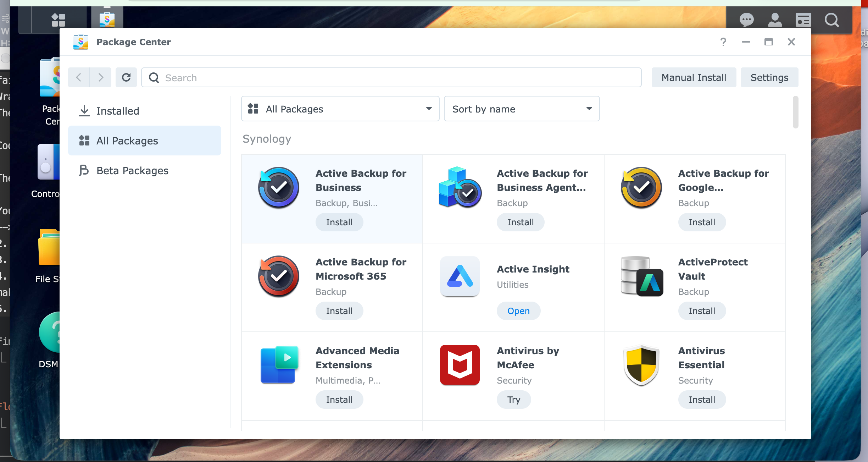Viewport: 868px width, 462px height.
Task: Install Active Backup for Business Agent
Action: coord(521,222)
